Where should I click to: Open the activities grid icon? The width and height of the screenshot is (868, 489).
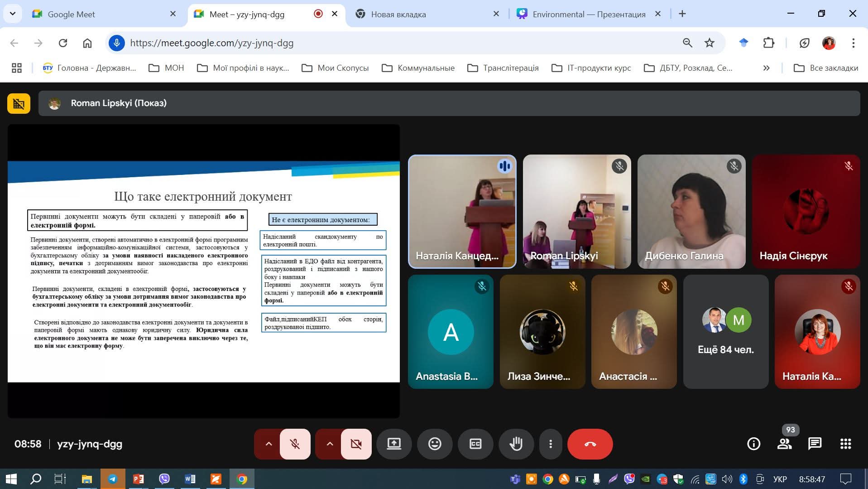845,444
